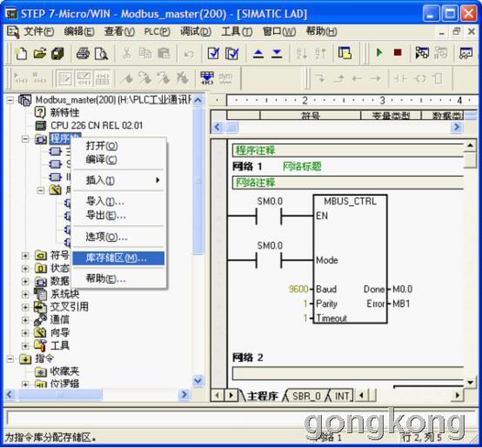482x448 pixels.
Task: Click the Undo icon
Action: click(x=189, y=54)
